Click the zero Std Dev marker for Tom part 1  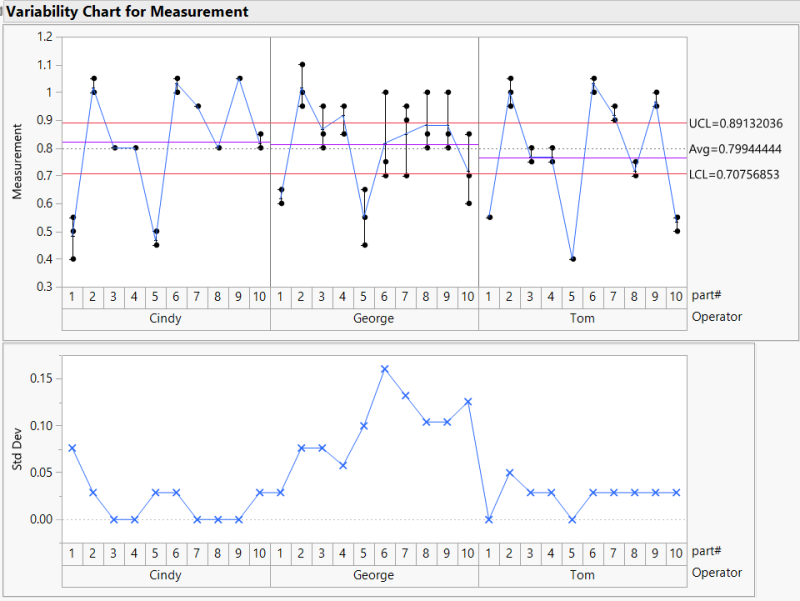[488, 519]
